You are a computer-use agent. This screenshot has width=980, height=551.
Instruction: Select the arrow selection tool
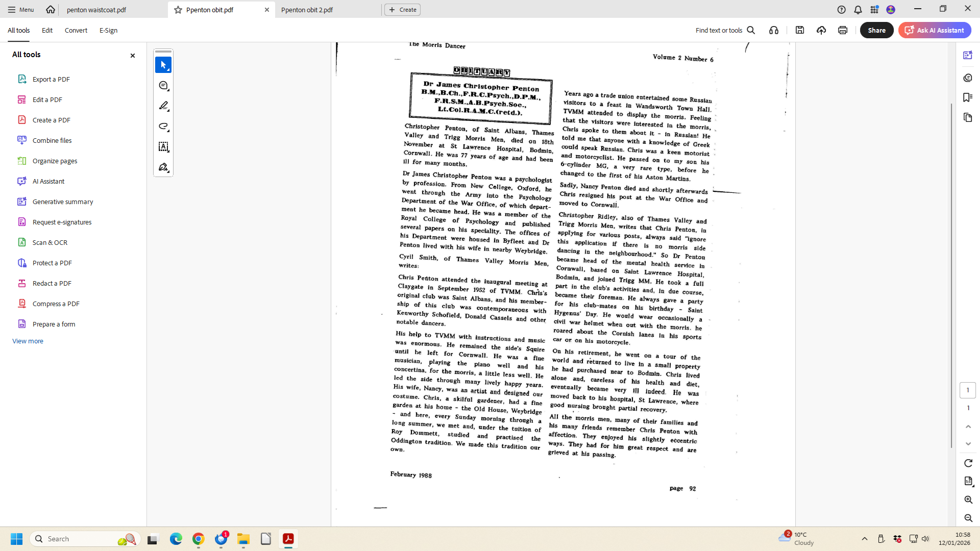pyautogui.click(x=163, y=65)
